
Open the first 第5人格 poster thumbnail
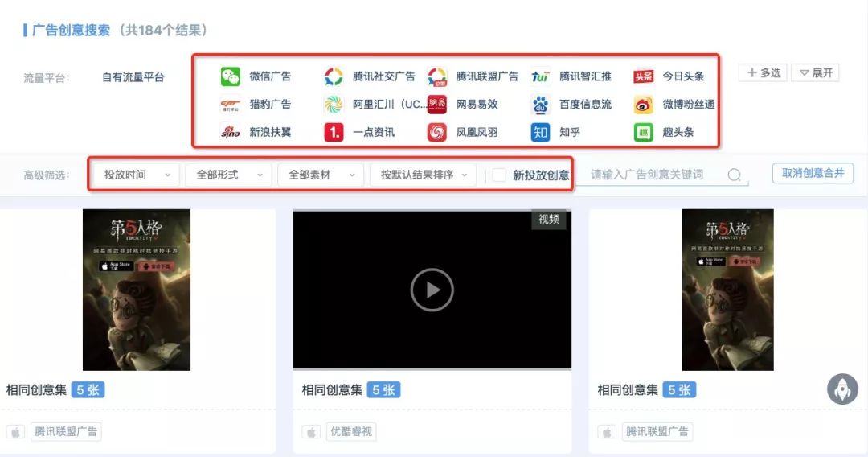136,290
